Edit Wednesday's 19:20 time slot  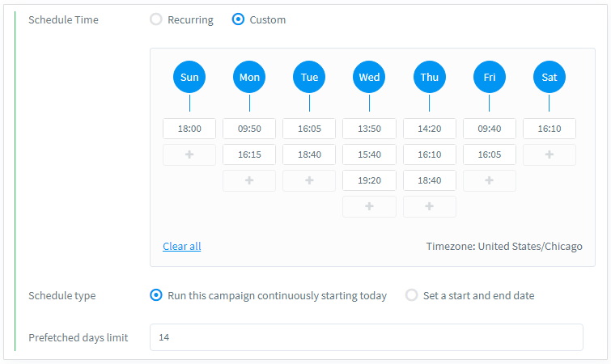pyautogui.click(x=369, y=180)
